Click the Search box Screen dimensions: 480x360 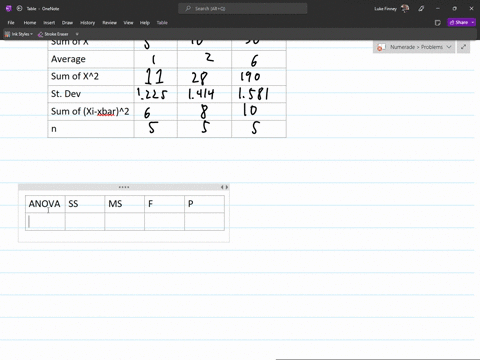(243, 9)
